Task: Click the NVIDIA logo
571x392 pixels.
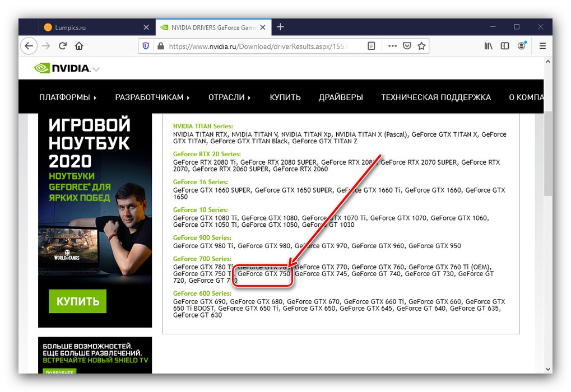Action: pos(62,68)
